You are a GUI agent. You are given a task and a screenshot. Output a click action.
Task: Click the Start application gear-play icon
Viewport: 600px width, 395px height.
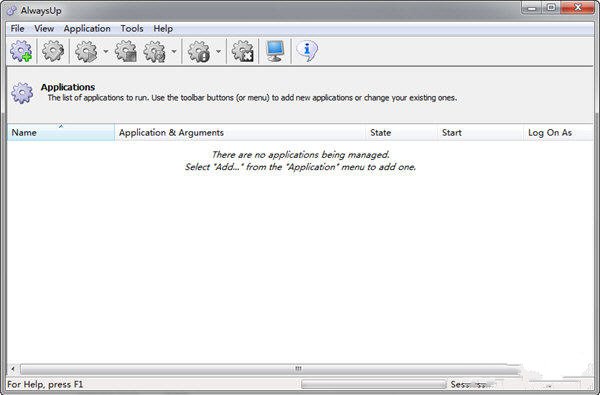click(86, 51)
